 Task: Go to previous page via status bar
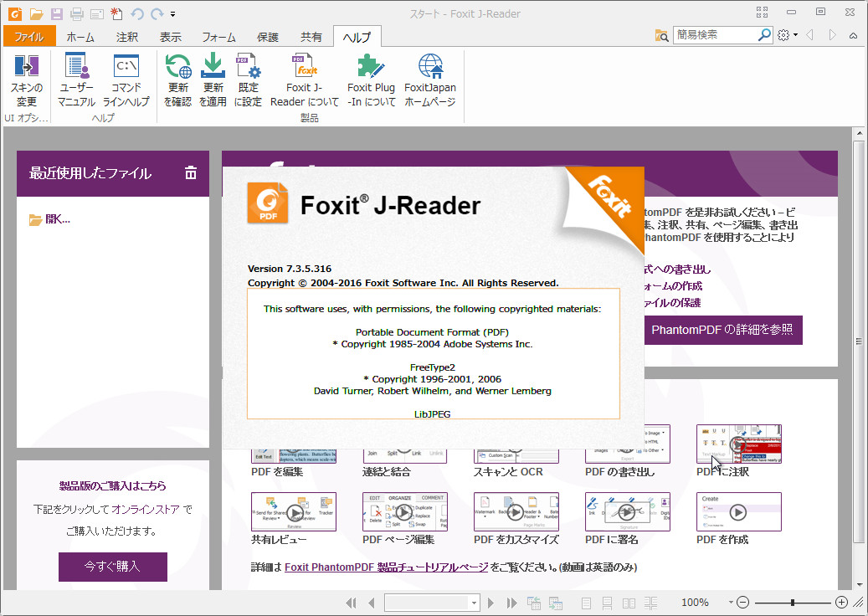pyautogui.click(x=371, y=603)
